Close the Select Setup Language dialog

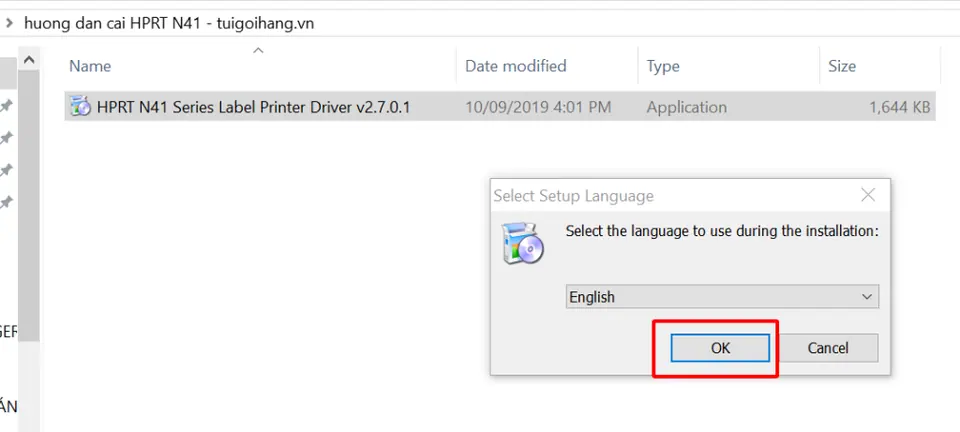pyautogui.click(x=868, y=196)
